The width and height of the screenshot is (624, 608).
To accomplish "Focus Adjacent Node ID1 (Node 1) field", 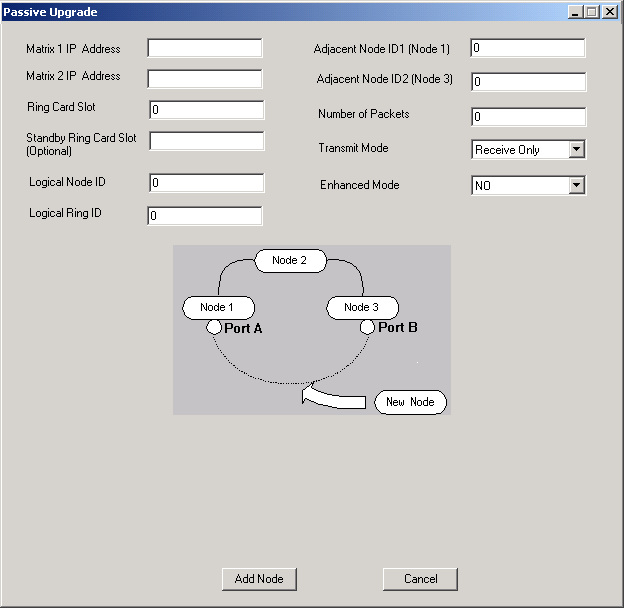I will pos(527,48).
